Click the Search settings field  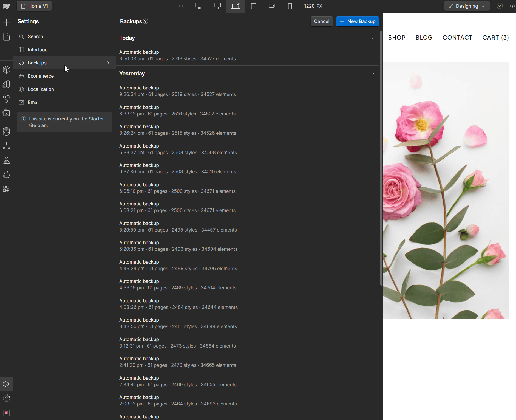pyautogui.click(x=65, y=36)
